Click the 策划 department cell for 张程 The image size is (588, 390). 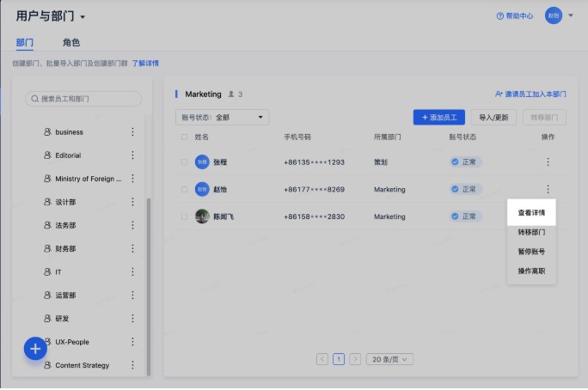(x=381, y=161)
